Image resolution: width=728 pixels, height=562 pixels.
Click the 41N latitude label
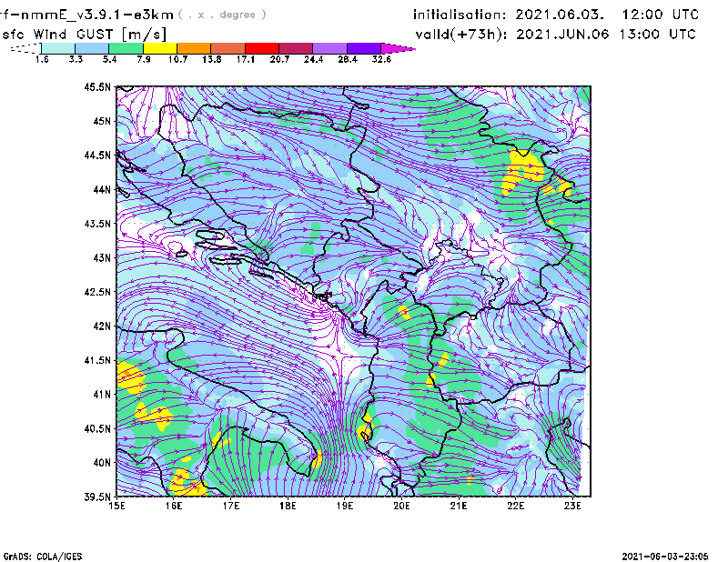click(102, 394)
